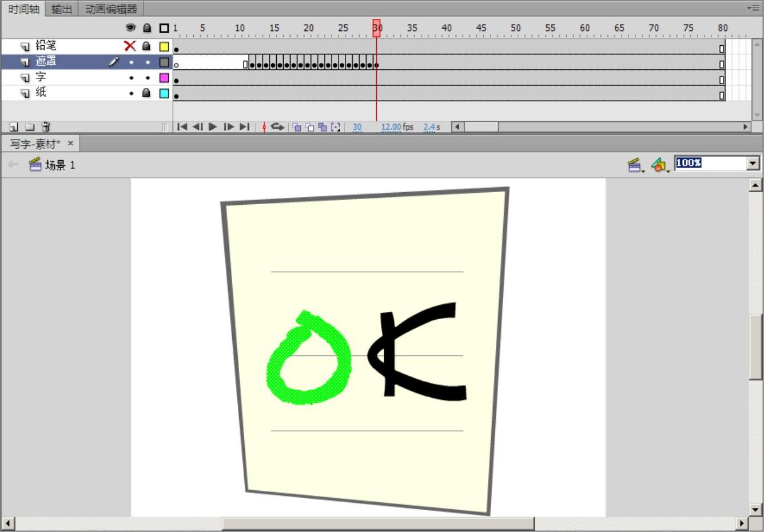
Task: Unlock the 纸 layer
Action: click(x=146, y=93)
